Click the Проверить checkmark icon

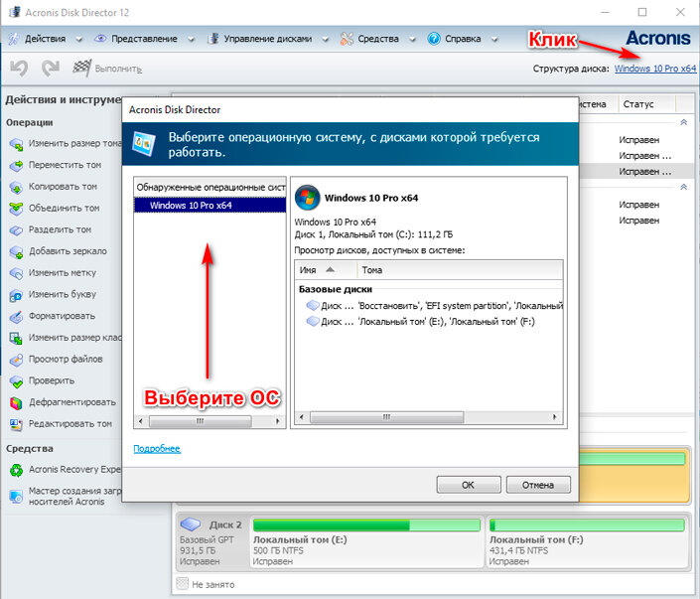coord(16,381)
